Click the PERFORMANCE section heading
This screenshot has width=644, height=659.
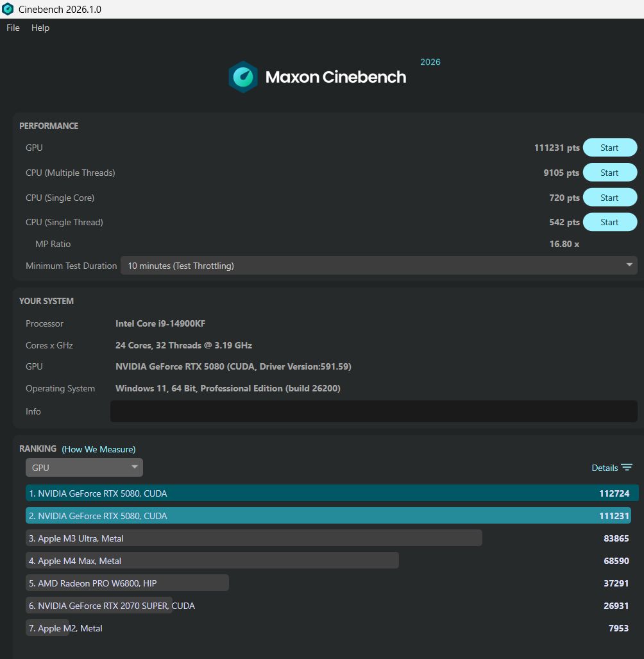[x=49, y=126]
